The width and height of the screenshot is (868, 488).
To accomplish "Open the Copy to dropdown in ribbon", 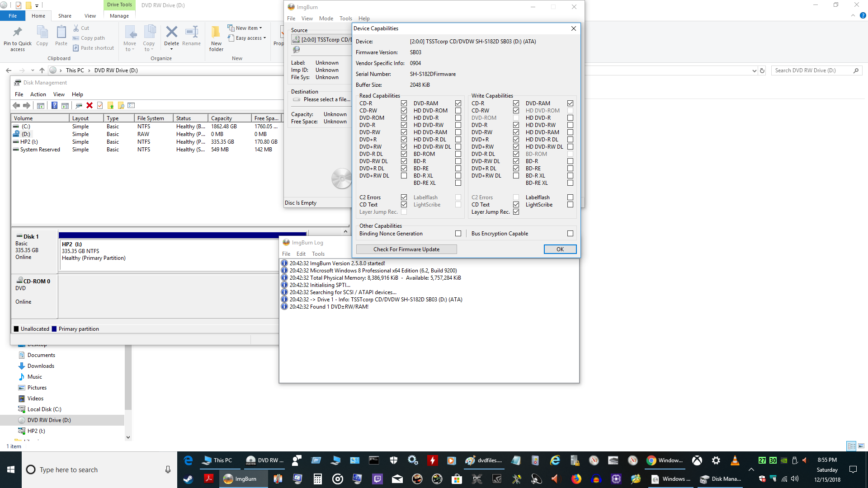I will [149, 38].
